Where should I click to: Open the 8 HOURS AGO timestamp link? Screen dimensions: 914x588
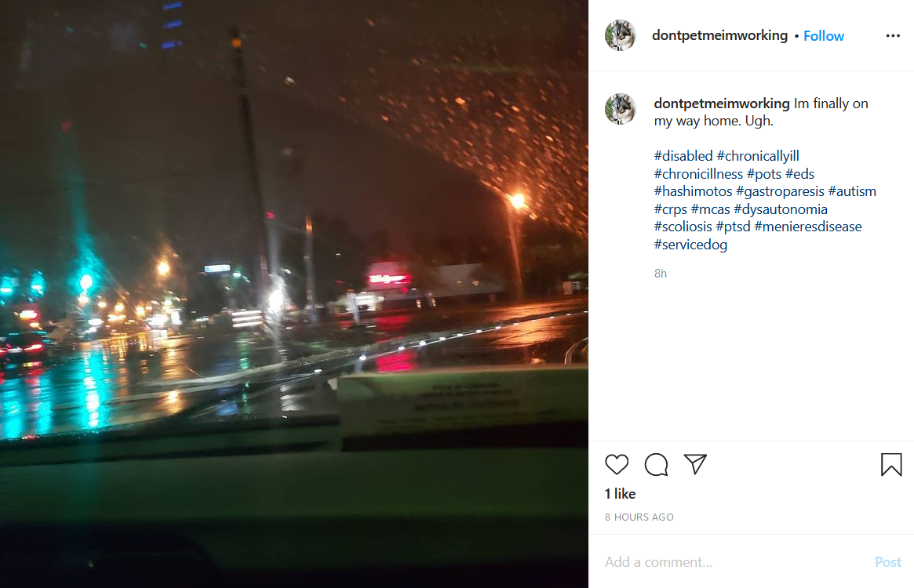click(x=639, y=517)
